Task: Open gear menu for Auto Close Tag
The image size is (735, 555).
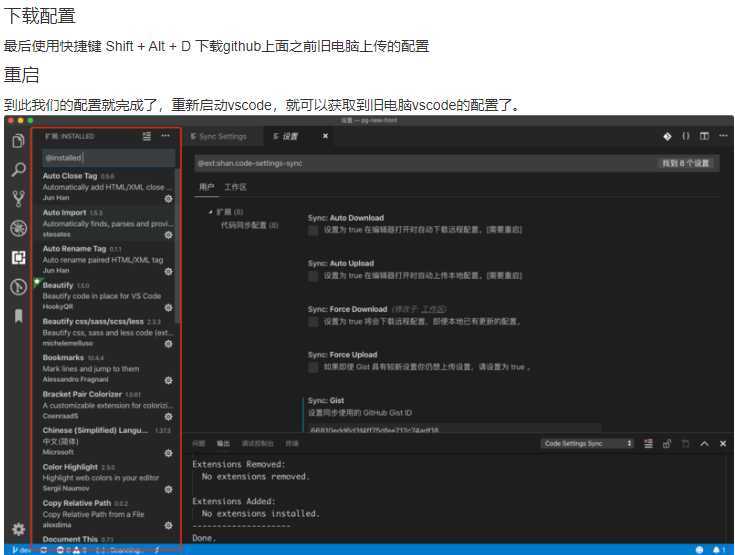Action: (x=168, y=199)
